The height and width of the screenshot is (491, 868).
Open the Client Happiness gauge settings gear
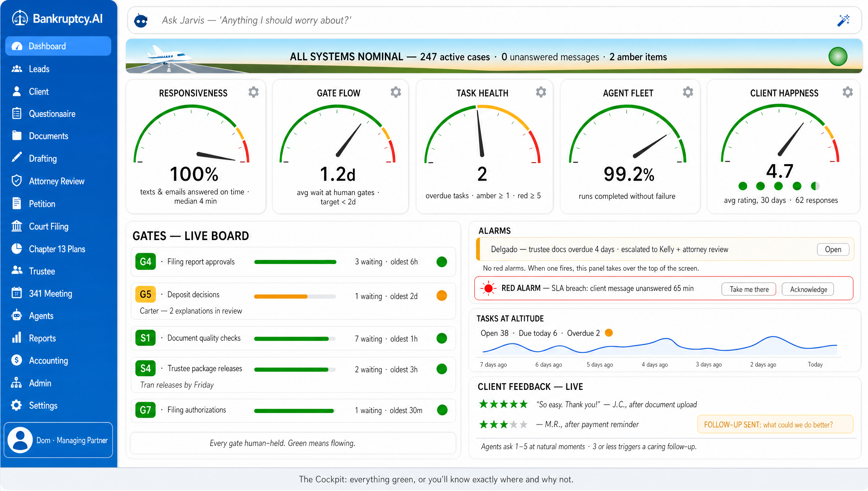point(847,92)
